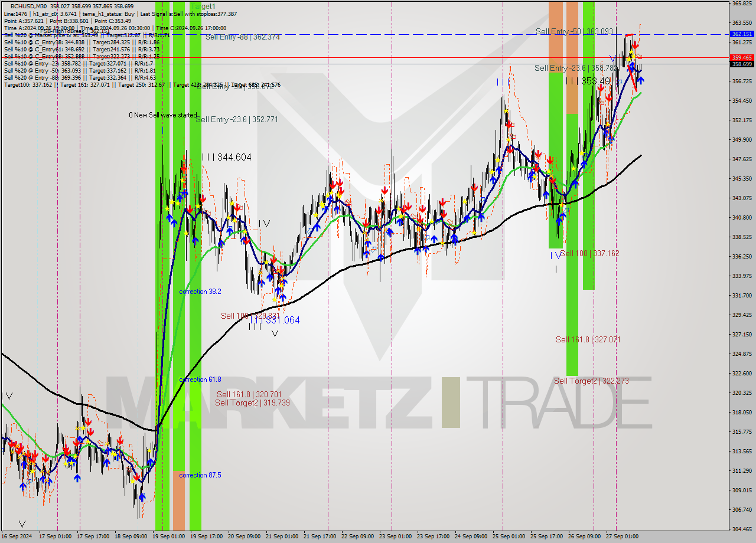This screenshot has width=756, height=543.
Task: Click the 331.700 price axis value
Action: click(x=742, y=295)
